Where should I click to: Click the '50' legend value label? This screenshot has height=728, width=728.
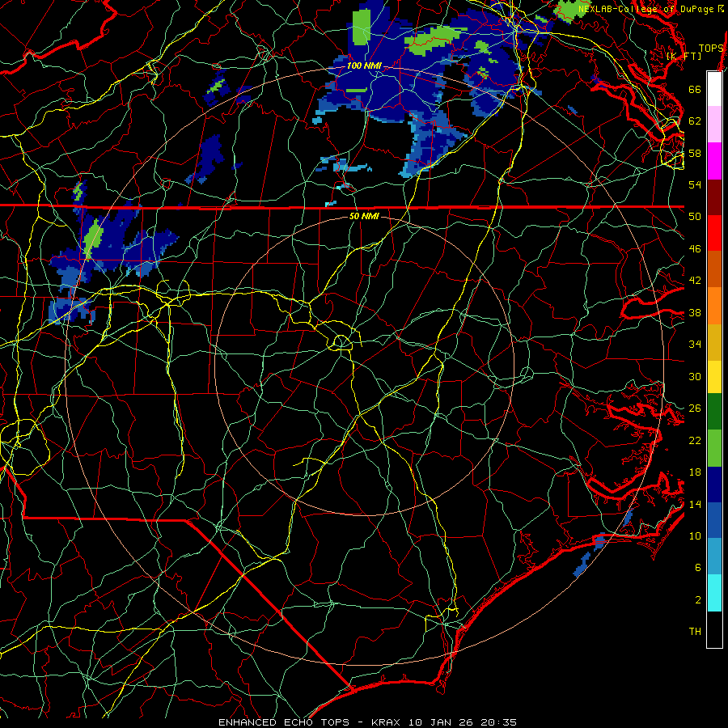point(695,217)
